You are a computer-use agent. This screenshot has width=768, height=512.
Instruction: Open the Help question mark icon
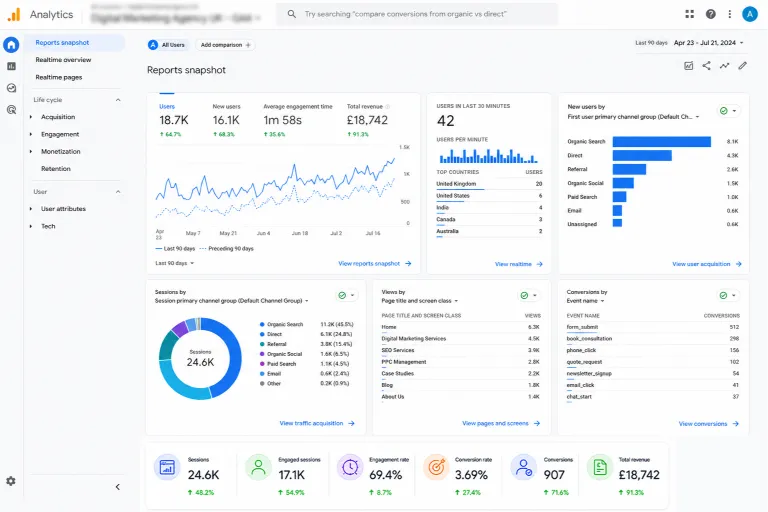coord(711,14)
